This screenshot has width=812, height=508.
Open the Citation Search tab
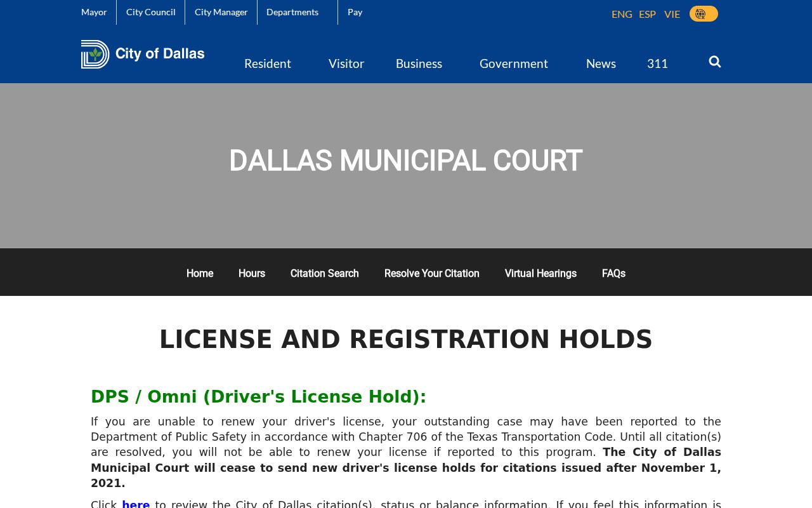[x=325, y=274]
